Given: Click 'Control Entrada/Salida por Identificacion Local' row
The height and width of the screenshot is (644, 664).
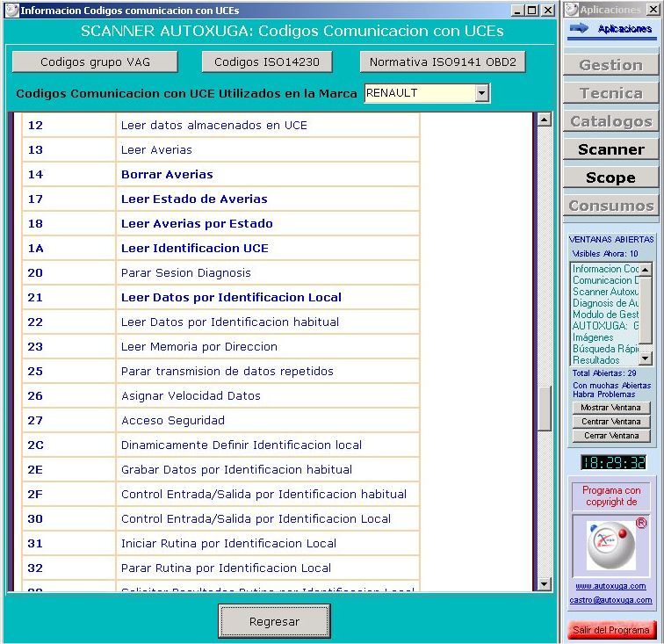Looking at the screenshot, I should click(220, 518).
